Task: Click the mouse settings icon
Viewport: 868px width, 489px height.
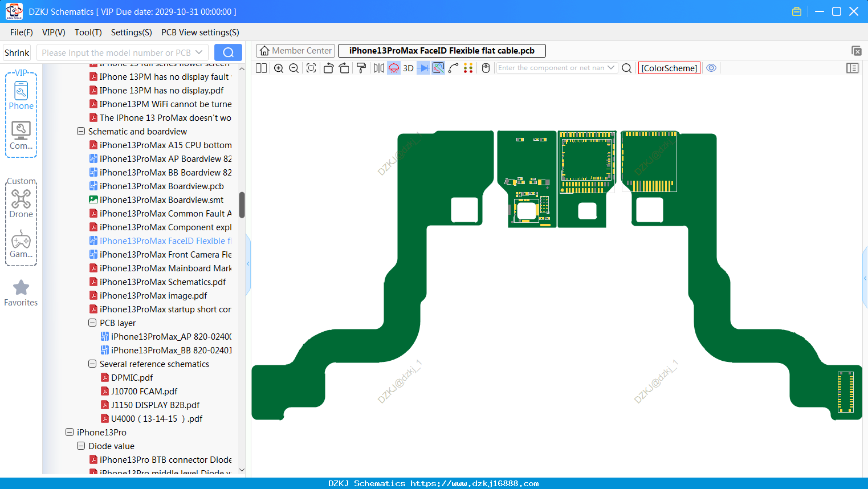Action: [x=486, y=68]
